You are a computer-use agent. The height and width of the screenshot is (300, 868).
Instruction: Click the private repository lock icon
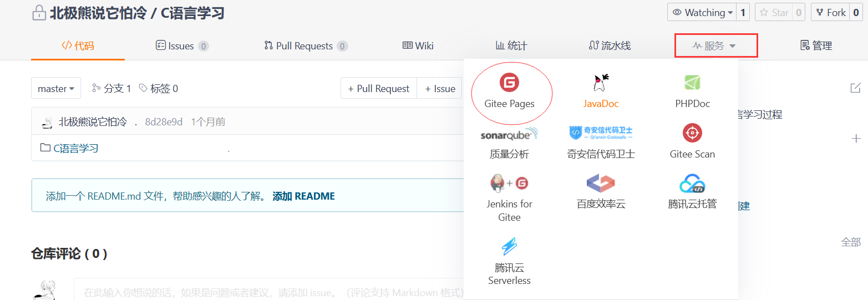click(39, 13)
